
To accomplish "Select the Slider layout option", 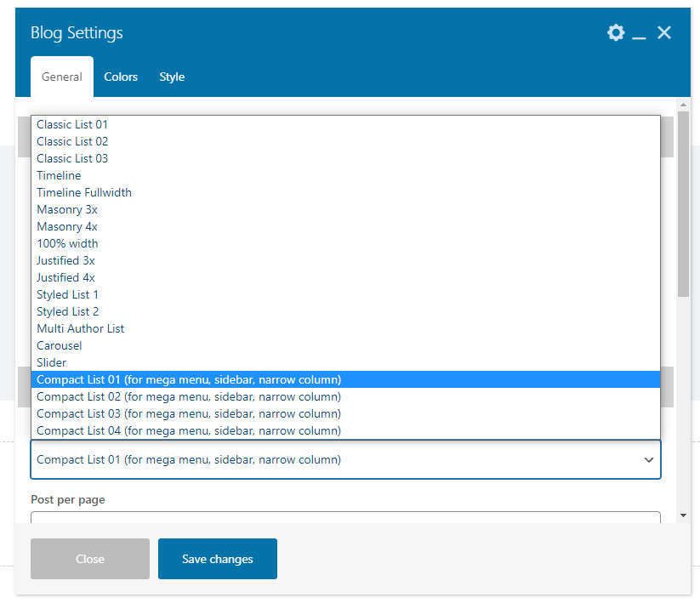I will (52, 362).
